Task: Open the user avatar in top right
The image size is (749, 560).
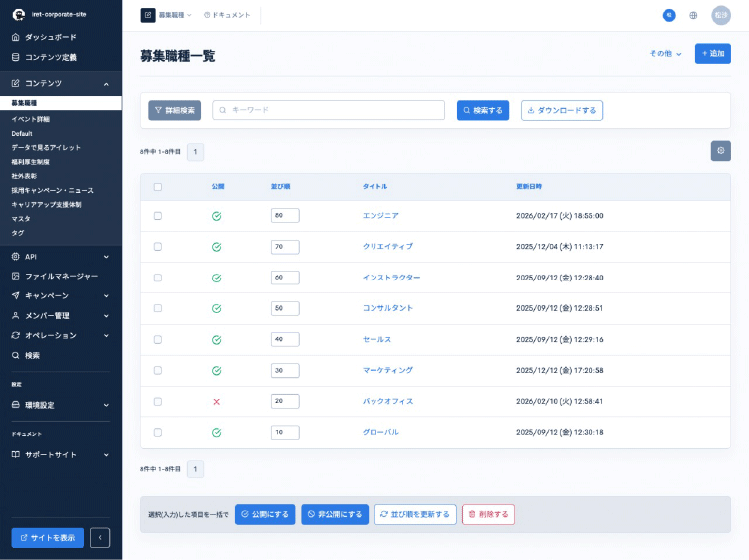Action: (x=720, y=15)
